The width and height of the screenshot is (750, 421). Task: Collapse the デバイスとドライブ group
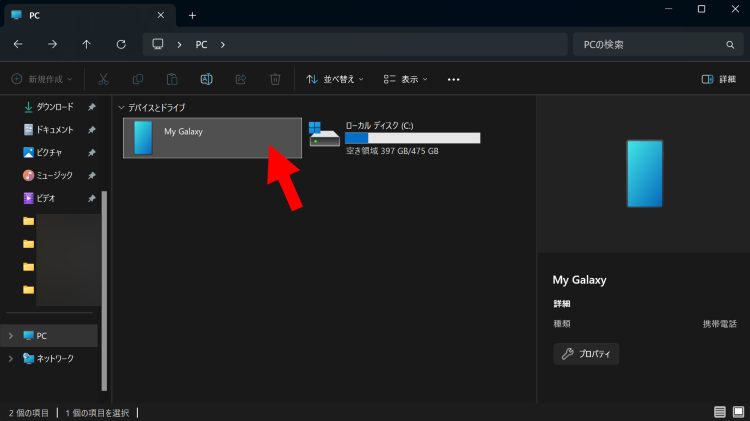(x=121, y=108)
